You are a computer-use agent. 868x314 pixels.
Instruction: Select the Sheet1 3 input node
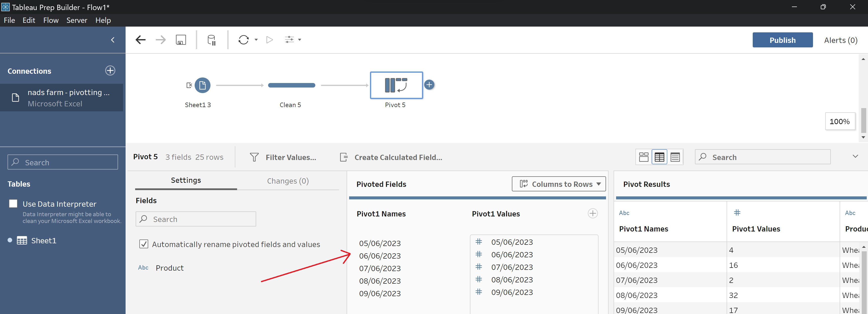tap(202, 85)
